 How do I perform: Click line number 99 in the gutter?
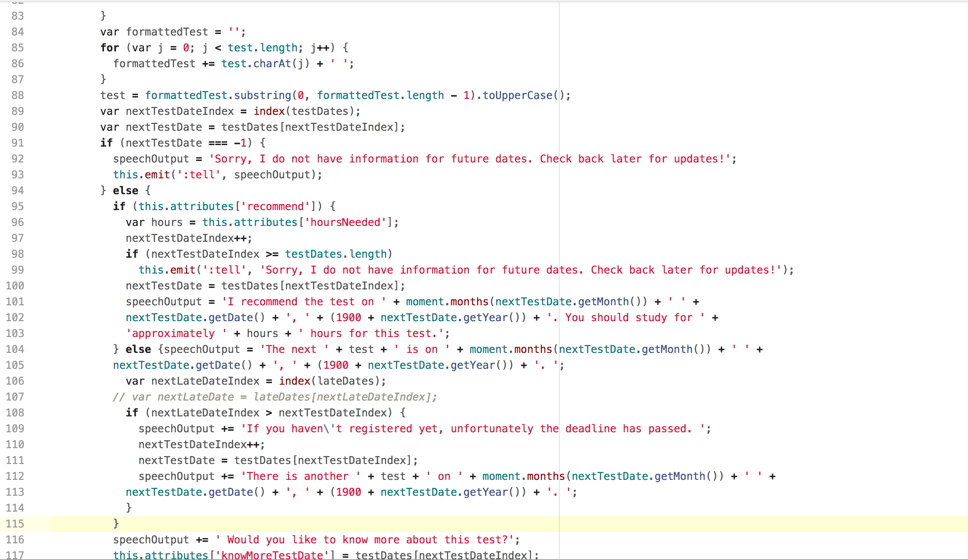pyautogui.click(x=17, y=270)
